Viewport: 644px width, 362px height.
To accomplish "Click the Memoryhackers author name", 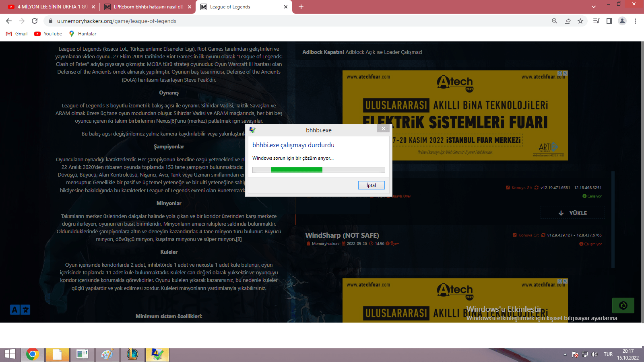I will pyautogui.click(x=326, y=244).
